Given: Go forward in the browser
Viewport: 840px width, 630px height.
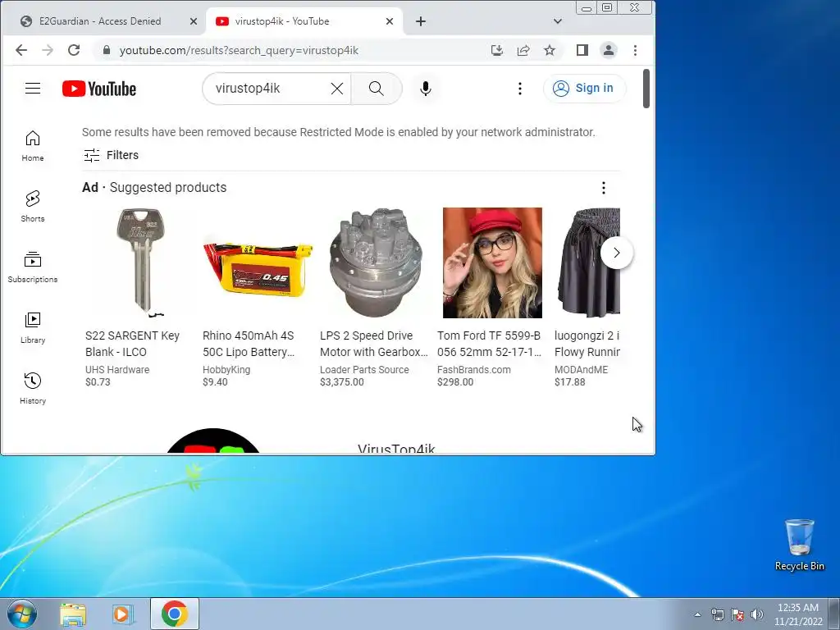Looking at the screenshot, I should [48, 50].
